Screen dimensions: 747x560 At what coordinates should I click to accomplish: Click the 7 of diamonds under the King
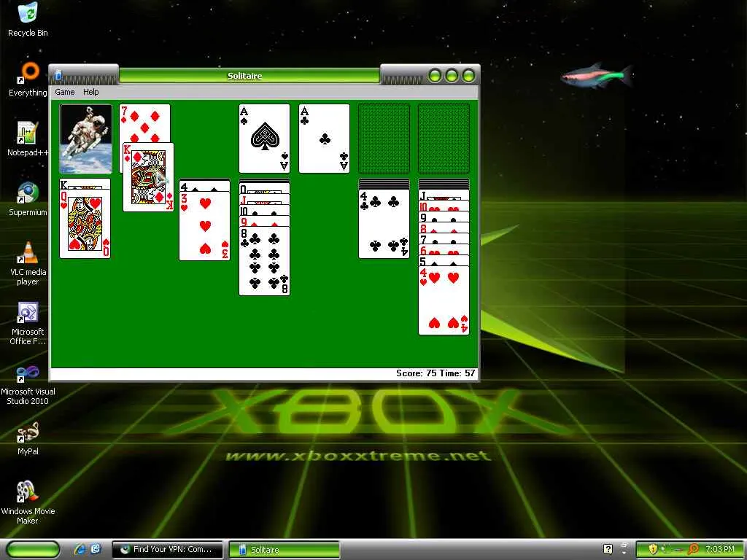(144, 122)
